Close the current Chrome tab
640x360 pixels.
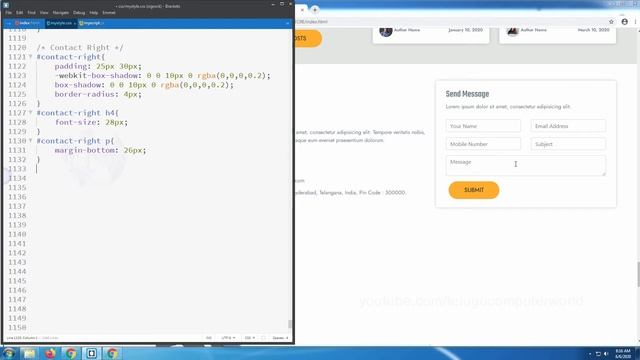[x=302, y=9]
